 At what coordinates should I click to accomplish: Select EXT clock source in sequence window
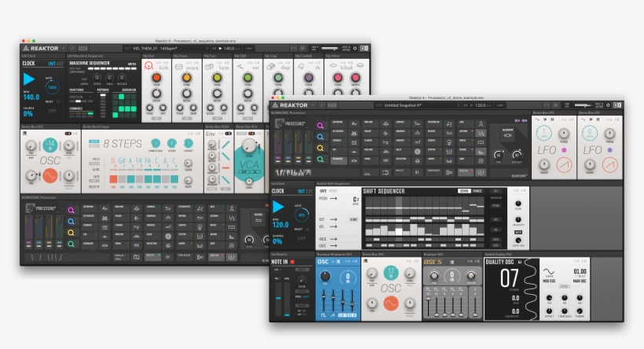click(60, 64)
